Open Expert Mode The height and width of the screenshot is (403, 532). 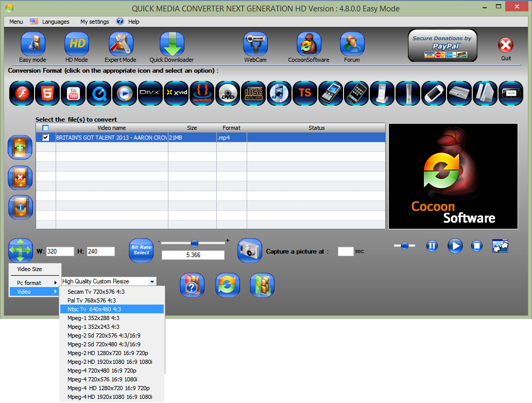121,44
